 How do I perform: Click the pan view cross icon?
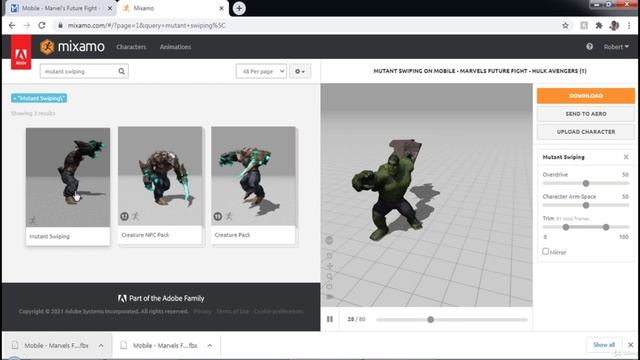pos(329,266)
